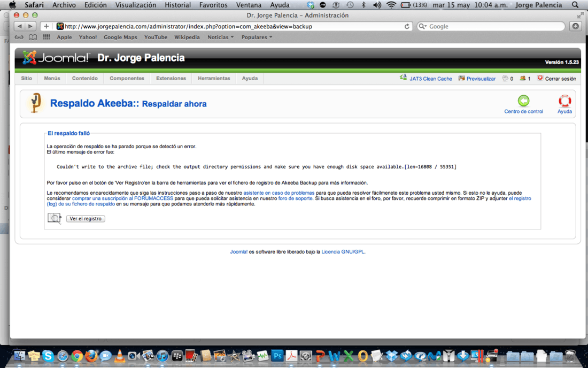This screenshot has height=368, width=588.
Task: Open Google Chrome from the dock
Action: coord(77,356)
